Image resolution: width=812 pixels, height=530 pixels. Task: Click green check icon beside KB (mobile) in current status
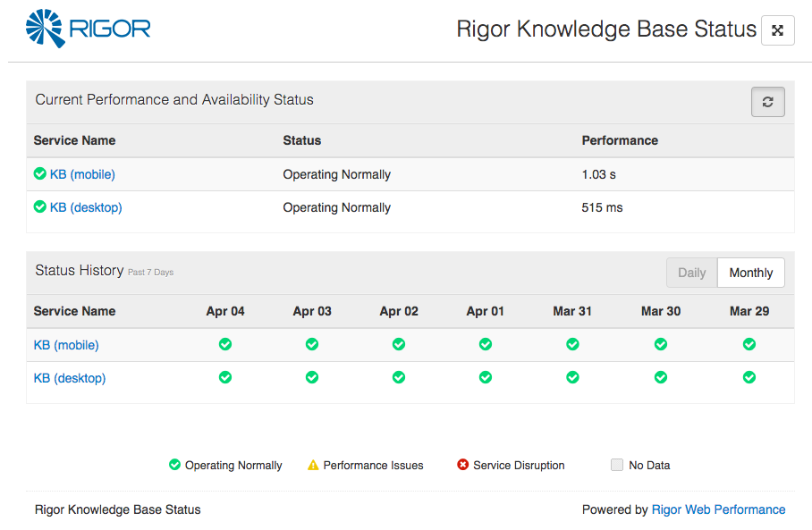point(40,174)
